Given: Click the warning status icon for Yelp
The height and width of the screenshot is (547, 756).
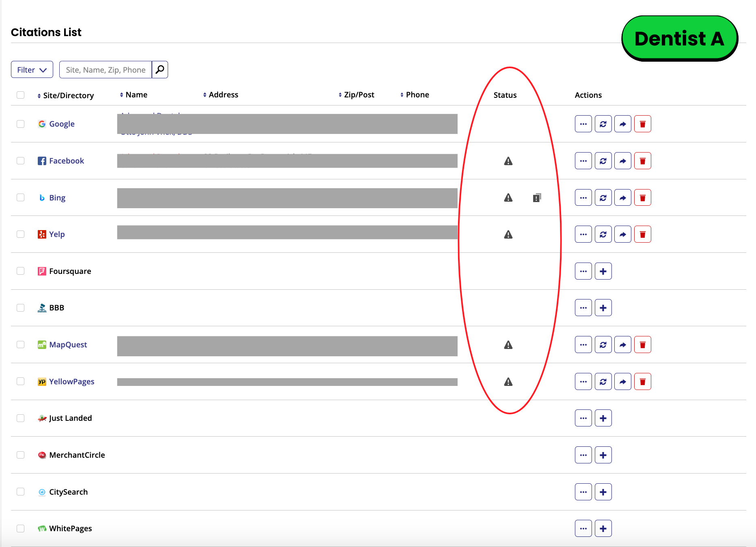Looking at the screenshot, I should pos(508,235).
